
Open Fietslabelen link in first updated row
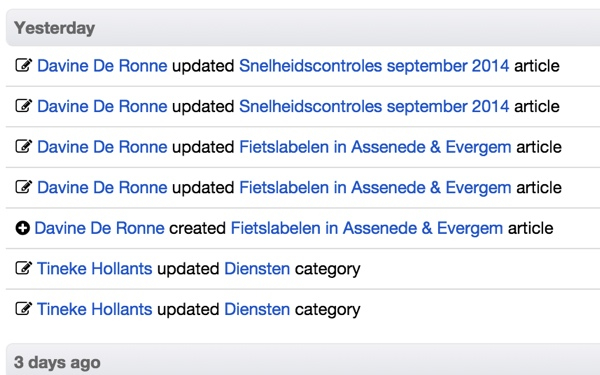click(375, 147)
